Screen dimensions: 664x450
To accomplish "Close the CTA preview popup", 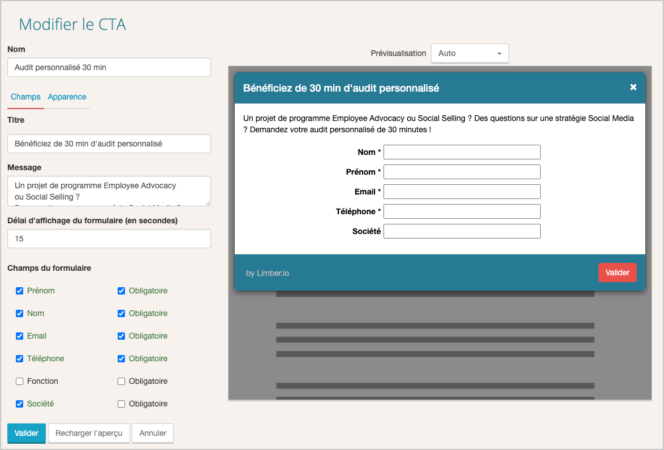I will (633, 87).
